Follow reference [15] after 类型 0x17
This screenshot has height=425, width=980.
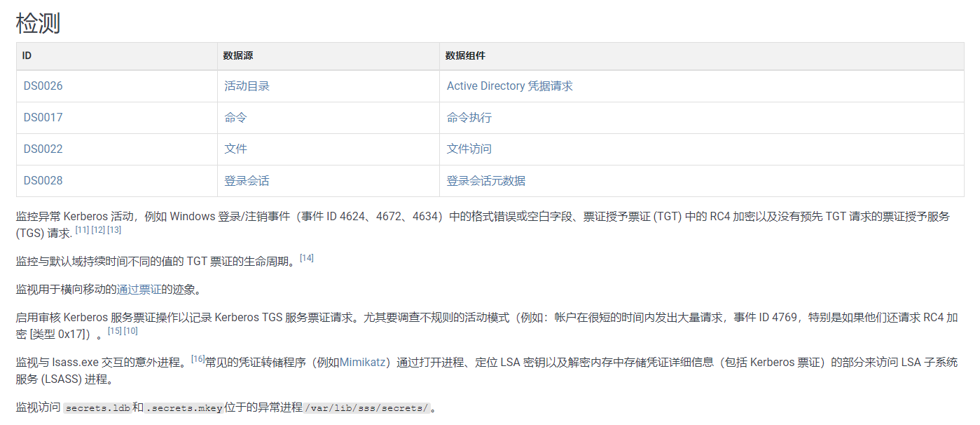115,331
